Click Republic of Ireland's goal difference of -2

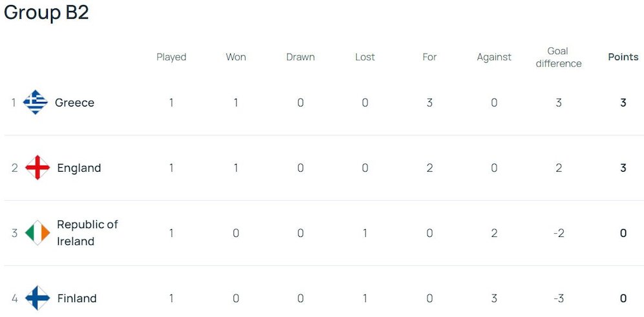[x=559, y=233]
